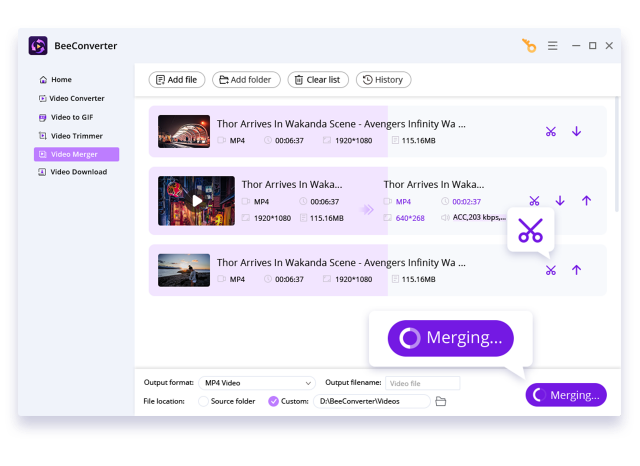
Task: Move the second video up with arrow icon
Action: 586,201
